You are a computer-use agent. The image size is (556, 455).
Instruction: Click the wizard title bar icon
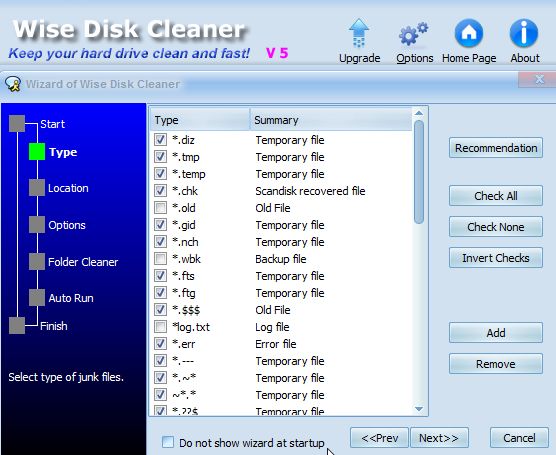pos(13,84)
